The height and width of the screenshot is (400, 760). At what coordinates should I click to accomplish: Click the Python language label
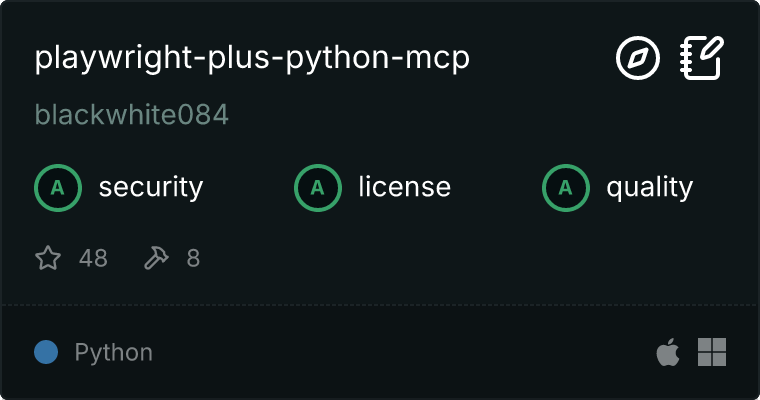(x=113, y=352)
